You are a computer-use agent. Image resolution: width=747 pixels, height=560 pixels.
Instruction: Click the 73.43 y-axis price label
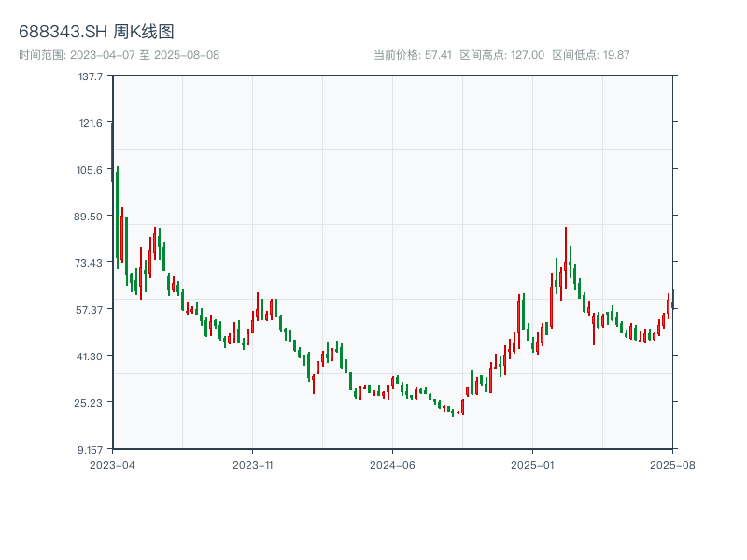click(x=90, y=263)
